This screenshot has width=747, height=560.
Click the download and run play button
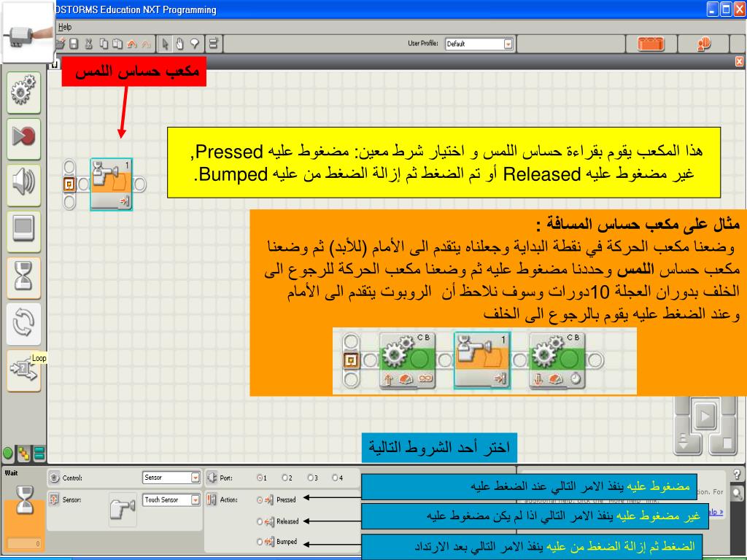click(705, 416)
